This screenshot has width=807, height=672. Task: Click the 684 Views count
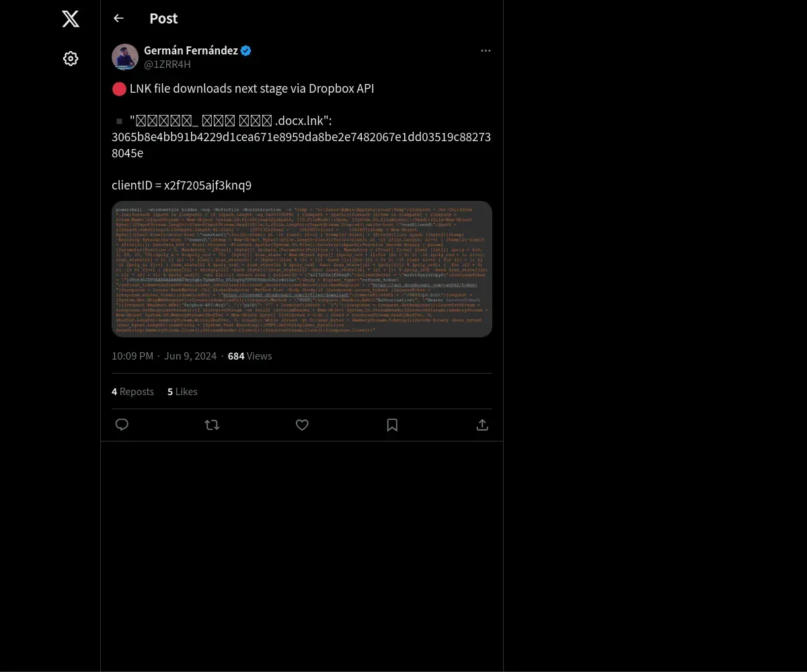250,356
